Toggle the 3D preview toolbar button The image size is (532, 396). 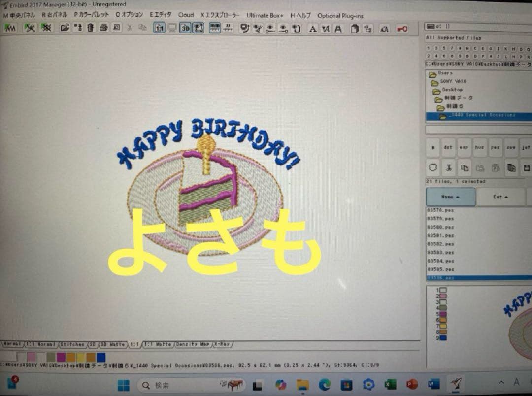pos(185,28)
